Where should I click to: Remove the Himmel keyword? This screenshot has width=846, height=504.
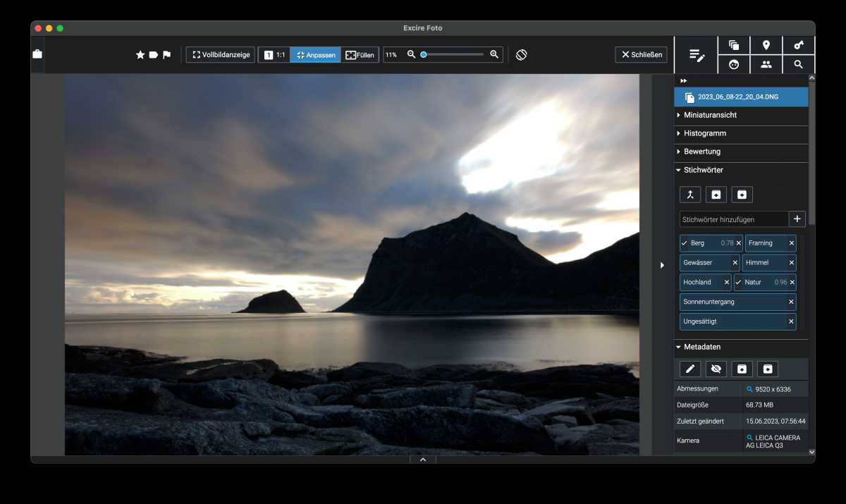click(792, 263)
